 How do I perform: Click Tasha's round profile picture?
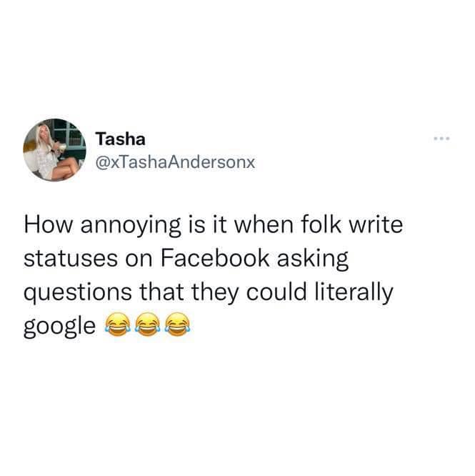(x=54, y=150)
